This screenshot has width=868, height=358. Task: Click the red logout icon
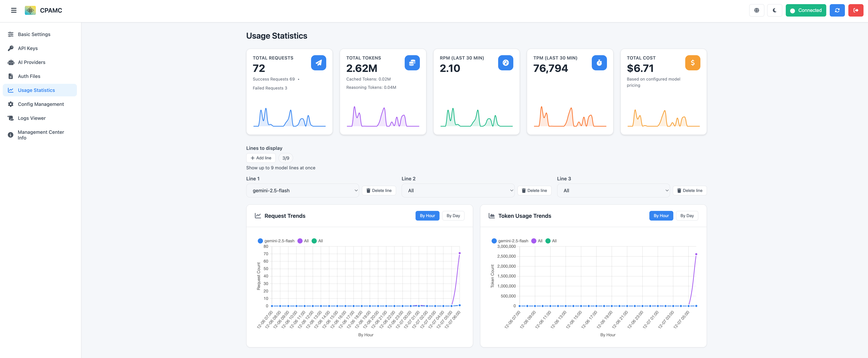pos(856,10)
